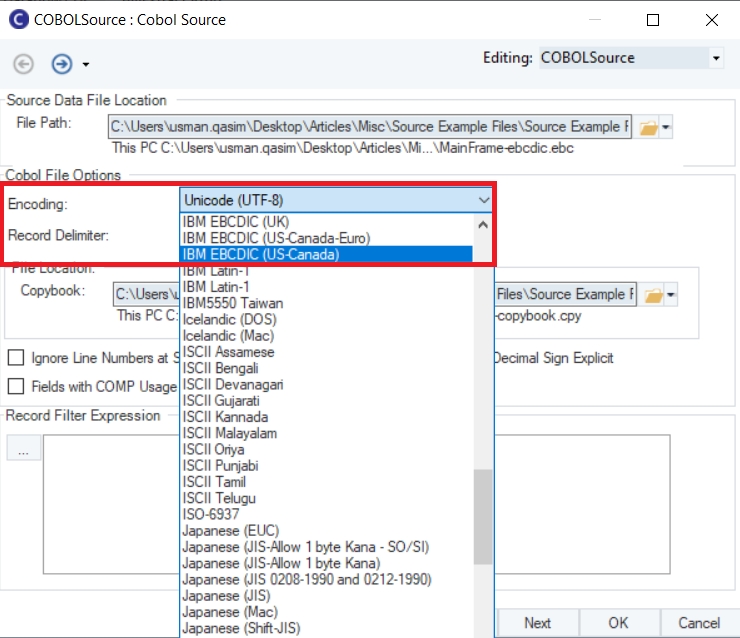The image size is (740, 638).
Task: Open the folder browse icon for File Path
Action: pyautogui.click(x=648, y=128)
